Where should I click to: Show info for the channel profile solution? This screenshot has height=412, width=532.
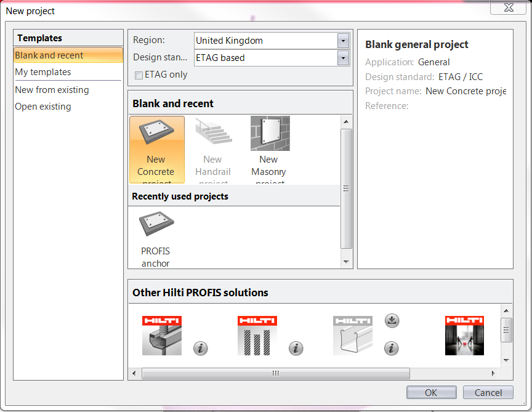pyautogui.click(x=392, y=348)
